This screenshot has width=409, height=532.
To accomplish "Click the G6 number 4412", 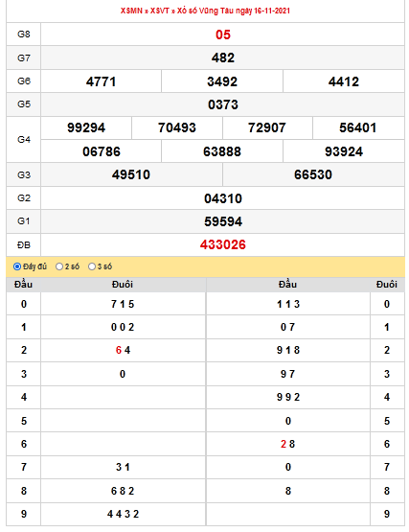I will [344, 81].
